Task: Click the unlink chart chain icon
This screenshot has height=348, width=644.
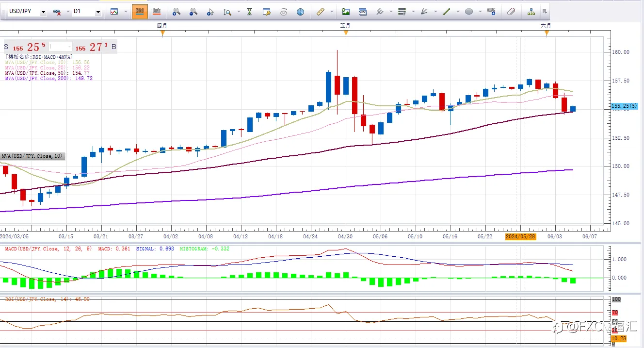Action: click(57, 12)
